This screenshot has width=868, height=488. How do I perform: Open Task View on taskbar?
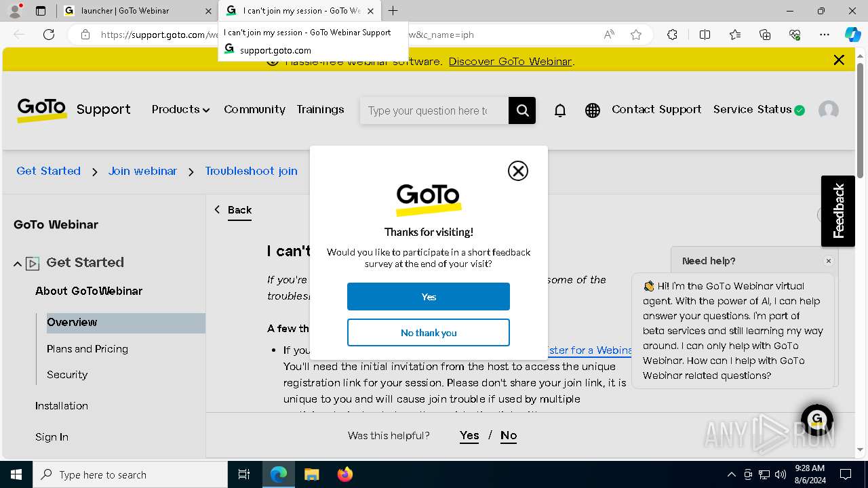coord(244,474)
